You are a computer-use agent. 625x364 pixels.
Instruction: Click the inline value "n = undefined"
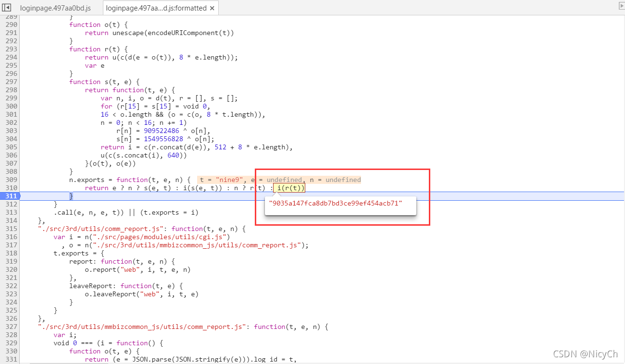(335, 180)
